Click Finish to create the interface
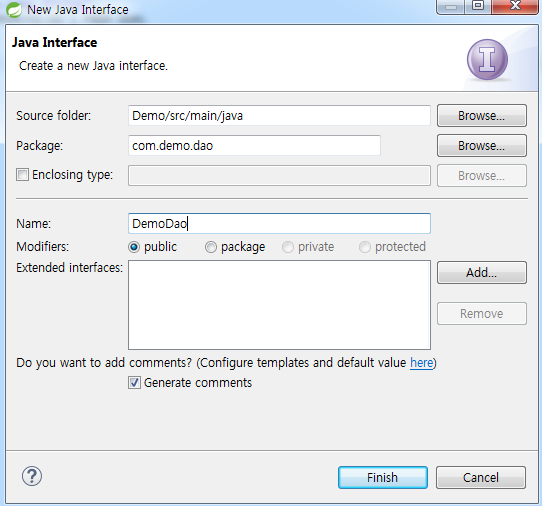This screenshot has width=542, height=506. coord(383,477)
